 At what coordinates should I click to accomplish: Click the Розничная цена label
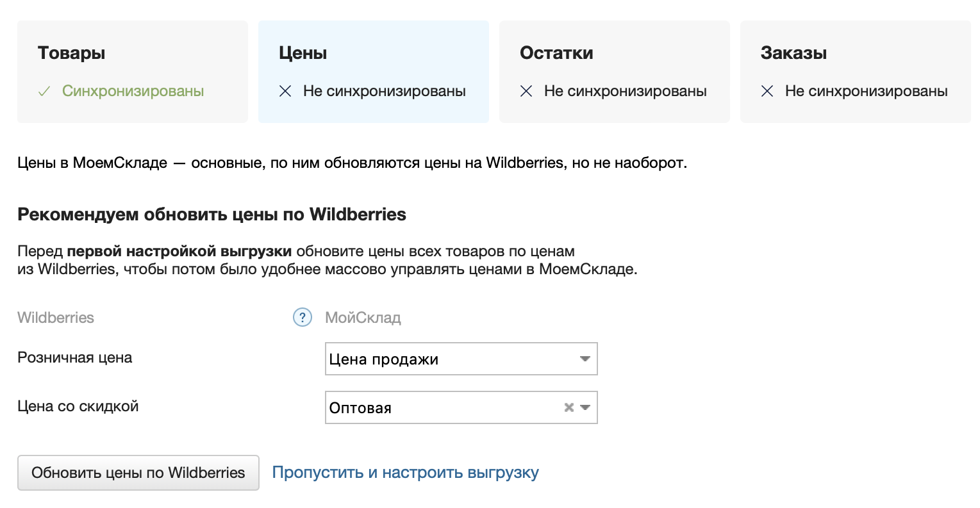[x=75, y=357]
